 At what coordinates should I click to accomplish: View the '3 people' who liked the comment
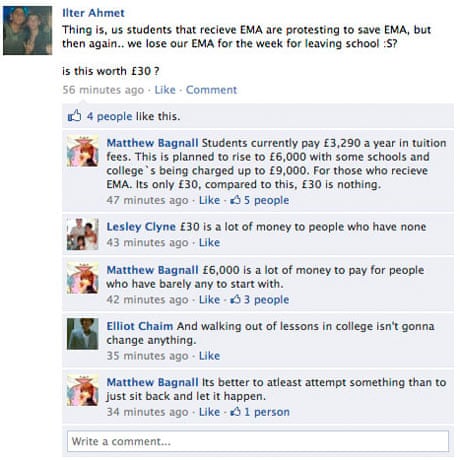[x=266, y=299]
